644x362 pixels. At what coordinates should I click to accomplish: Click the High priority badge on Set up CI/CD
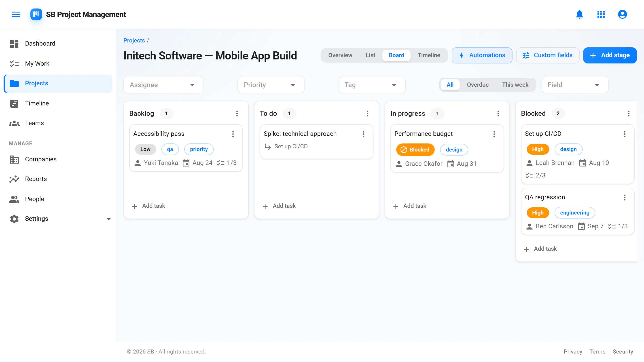click(x=538, y=149)
